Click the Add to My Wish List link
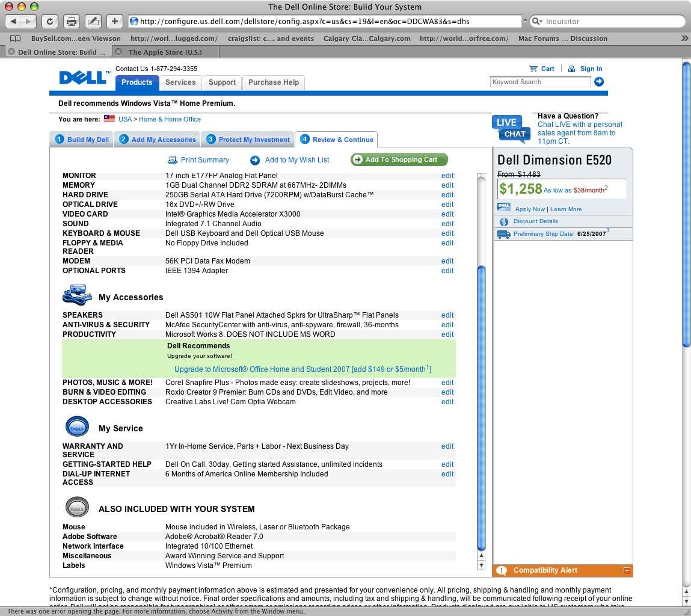Image resolution: width=691 pixels, height=616 pixels. pos(297,160)
